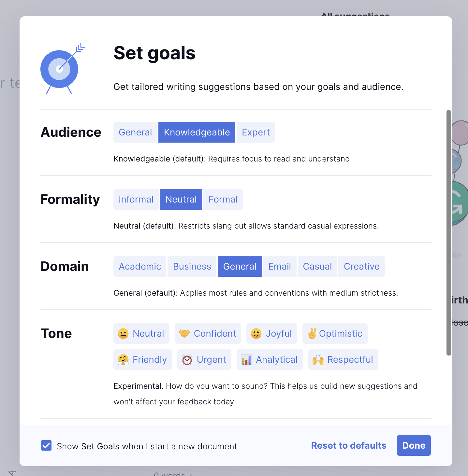
Task: Set audience to Expert
Action: [256, 132]
